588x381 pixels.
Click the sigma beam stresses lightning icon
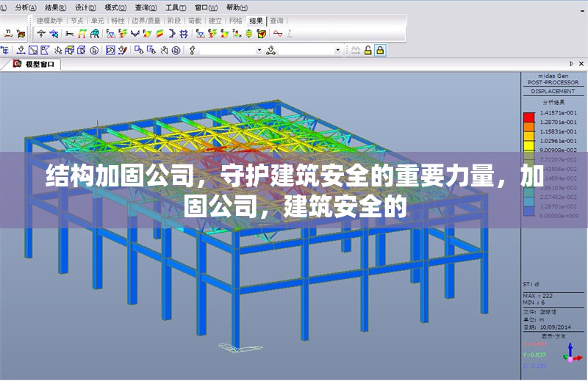(x=212, y=34)
